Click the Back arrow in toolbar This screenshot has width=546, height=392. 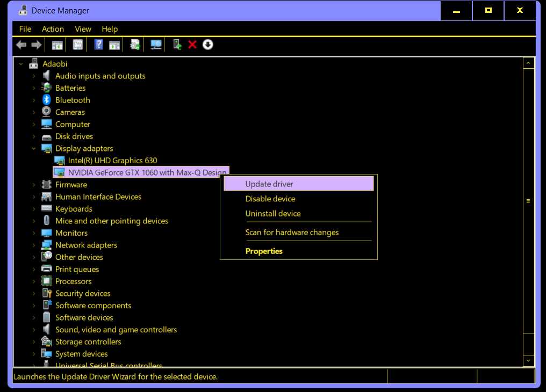[x=21, y=45]
